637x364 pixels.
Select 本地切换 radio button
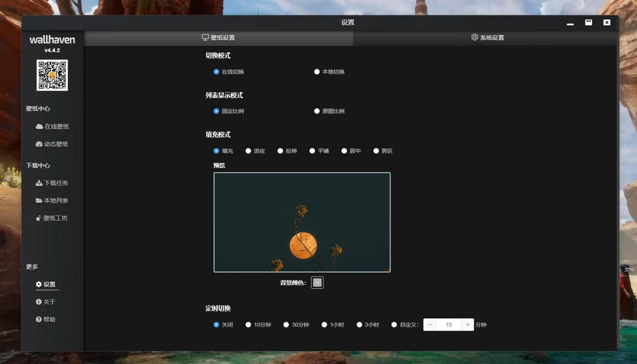[317, 72]
